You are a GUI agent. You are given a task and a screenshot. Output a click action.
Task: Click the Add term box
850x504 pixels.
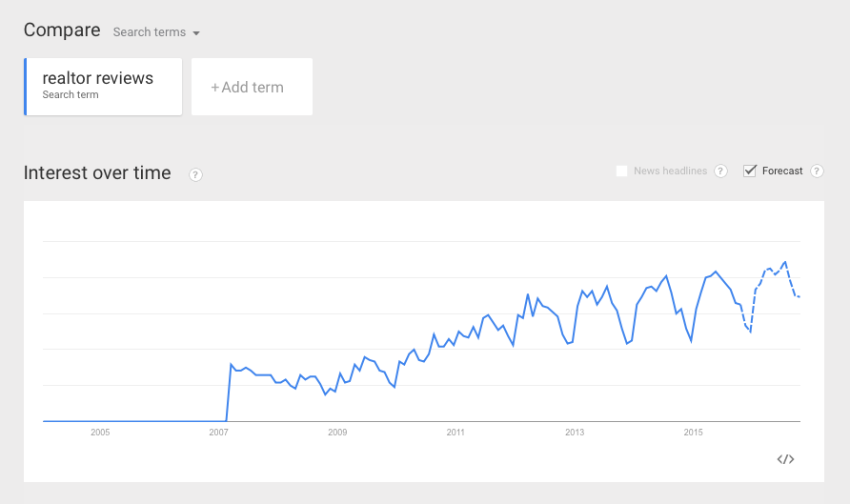(253, 87)
